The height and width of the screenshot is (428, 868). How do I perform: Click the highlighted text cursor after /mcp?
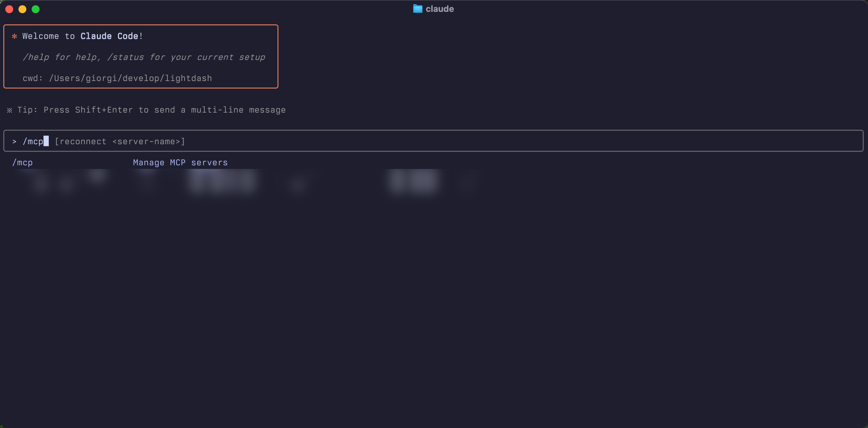[x=46, y=141]
